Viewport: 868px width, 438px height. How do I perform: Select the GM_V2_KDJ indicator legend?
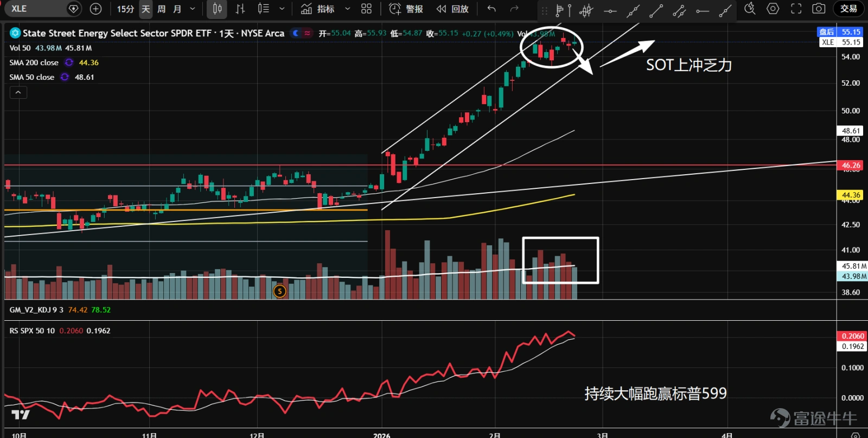tap(36, 310)
